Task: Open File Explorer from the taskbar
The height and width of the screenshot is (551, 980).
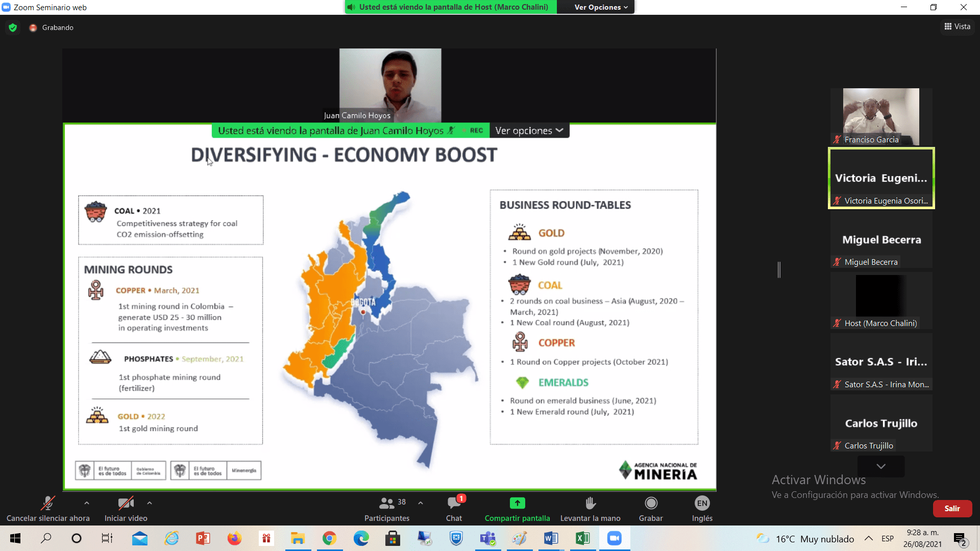Action: coord(298,538)
